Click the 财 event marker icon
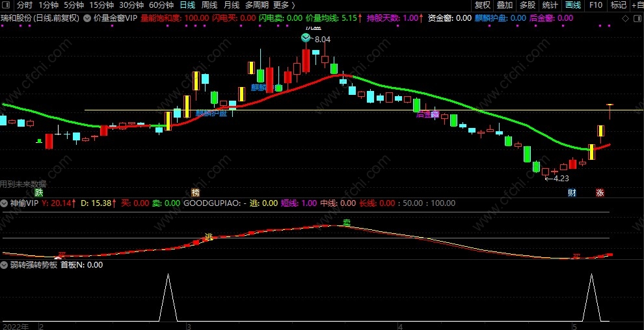The width and height of the screenshot is (644, 330). [x=572, y=193]
